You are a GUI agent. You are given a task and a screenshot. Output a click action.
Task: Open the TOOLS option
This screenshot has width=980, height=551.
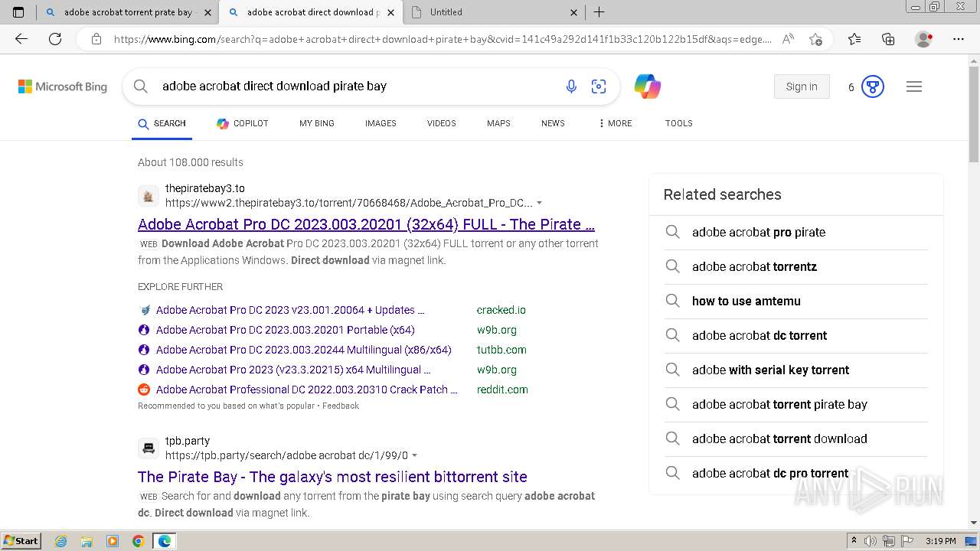679,123
